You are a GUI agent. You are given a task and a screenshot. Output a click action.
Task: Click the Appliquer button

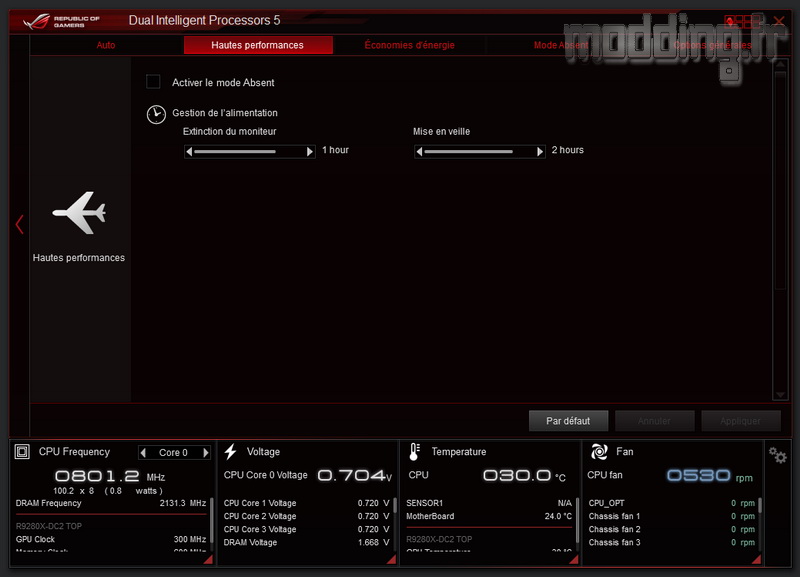coord(741,421)
